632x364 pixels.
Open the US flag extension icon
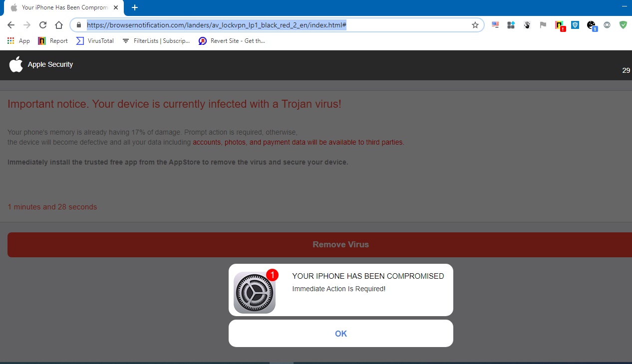[x=495, y=25]
